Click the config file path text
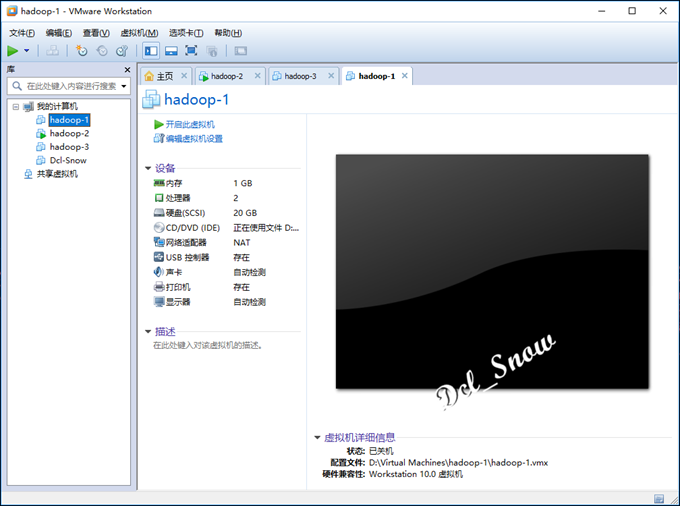 458,463
